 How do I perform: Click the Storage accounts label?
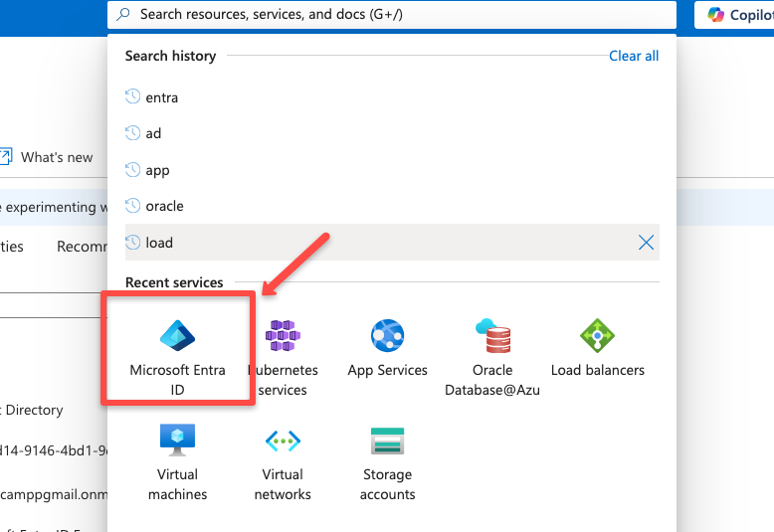tap(387, 484)
